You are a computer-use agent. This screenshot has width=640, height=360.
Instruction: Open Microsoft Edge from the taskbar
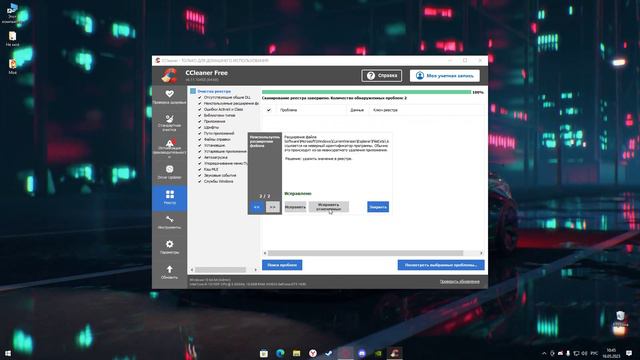click(x=280, y=353)
